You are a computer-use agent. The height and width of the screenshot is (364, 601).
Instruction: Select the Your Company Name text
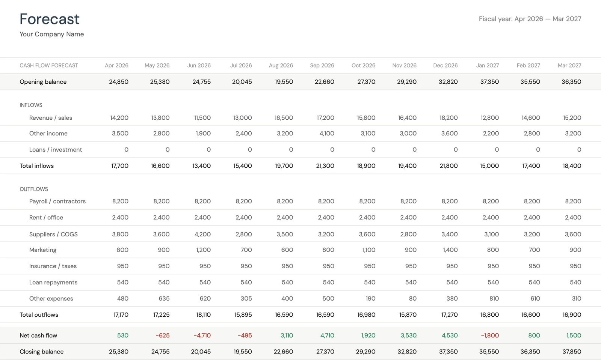click(x=51, y=34)
